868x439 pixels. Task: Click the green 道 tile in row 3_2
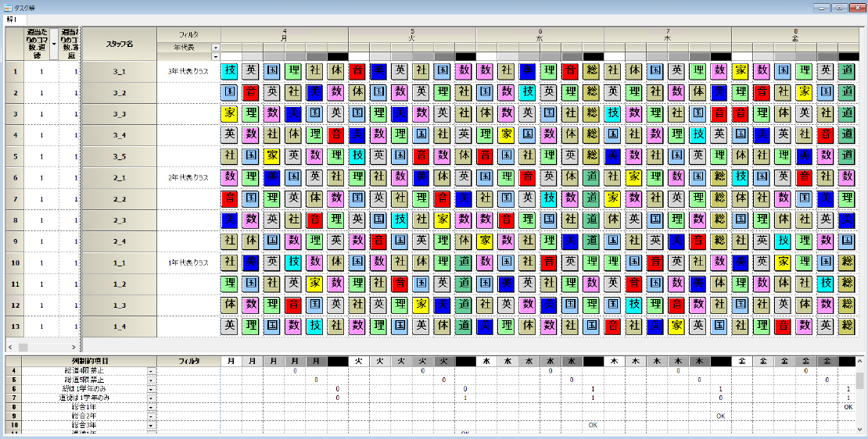pyautogui.click(x=847, y=92)
